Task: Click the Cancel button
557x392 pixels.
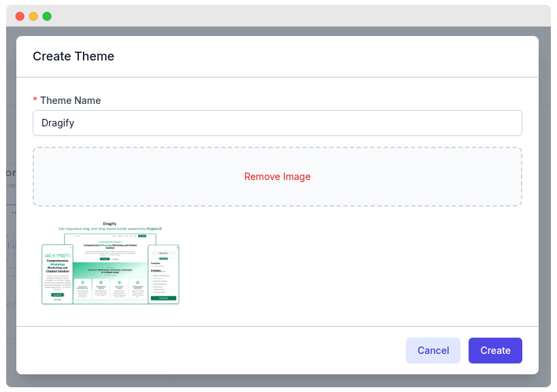Action: [433, 351]
